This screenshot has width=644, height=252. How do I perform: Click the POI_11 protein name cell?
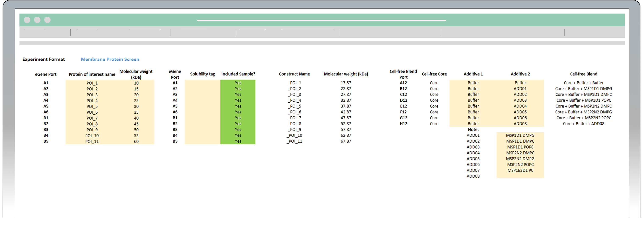(x=92, y=142)
